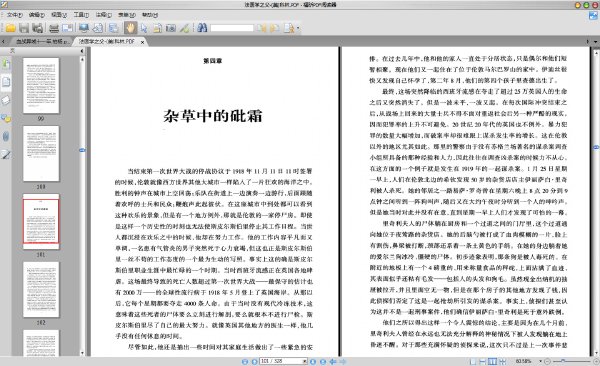Go to last page button
Viewport: 600px width, 366px height.
(323, 361)
